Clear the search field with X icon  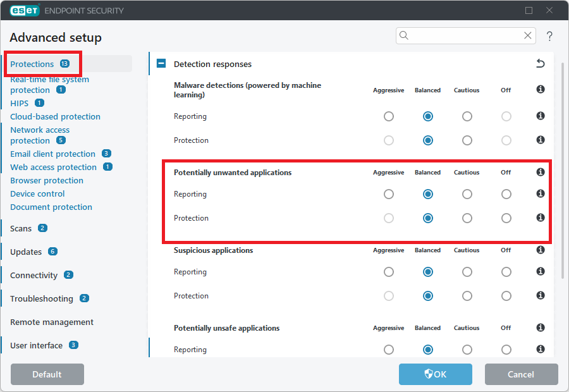click(528, 35)
